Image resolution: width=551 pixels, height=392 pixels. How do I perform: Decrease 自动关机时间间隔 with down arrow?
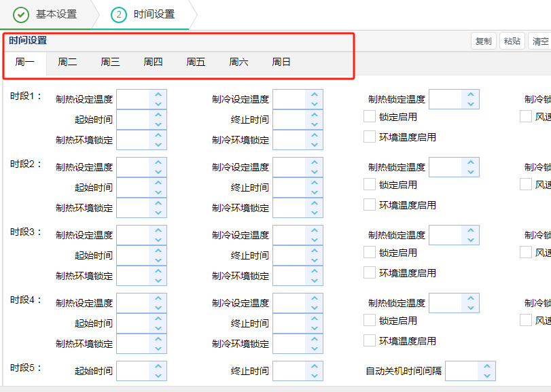coord(487,376)
